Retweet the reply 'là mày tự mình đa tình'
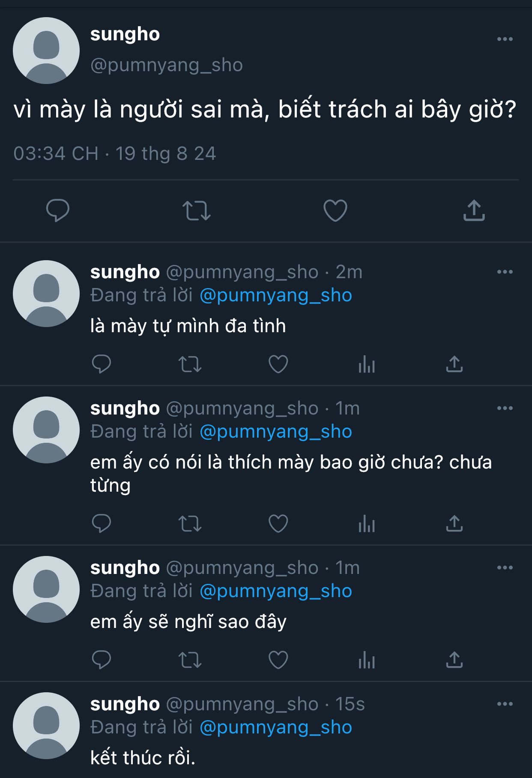532x778 pixels. click(x=190, y=364)
